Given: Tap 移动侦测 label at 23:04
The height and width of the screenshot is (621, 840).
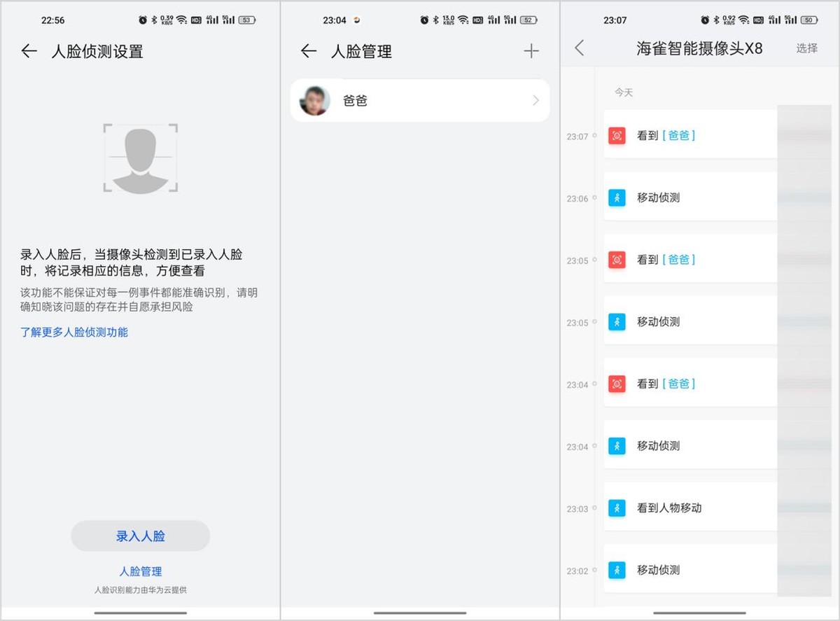Looking at the screenshot, I should tap(658, 446).
